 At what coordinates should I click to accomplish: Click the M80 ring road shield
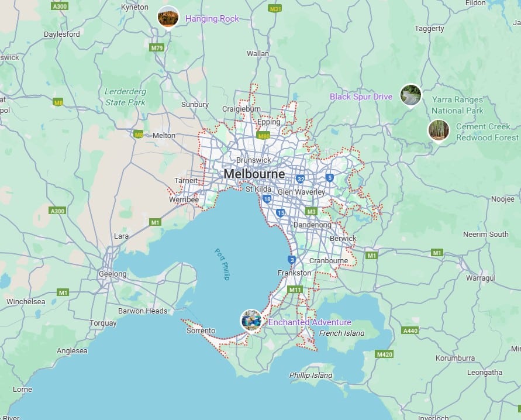pos(264,136)
